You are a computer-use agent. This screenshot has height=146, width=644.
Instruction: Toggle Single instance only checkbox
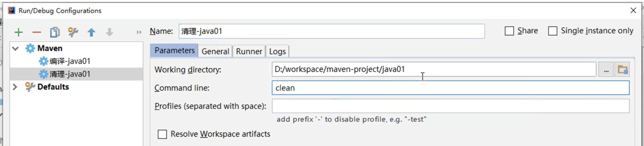pyautogui.click(x=552, y=31)
